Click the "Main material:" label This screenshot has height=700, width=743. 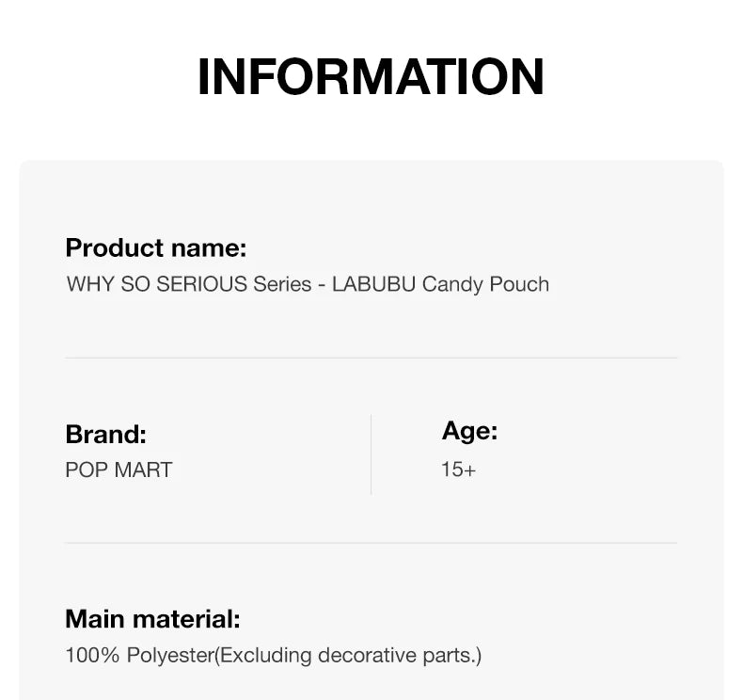152,619
